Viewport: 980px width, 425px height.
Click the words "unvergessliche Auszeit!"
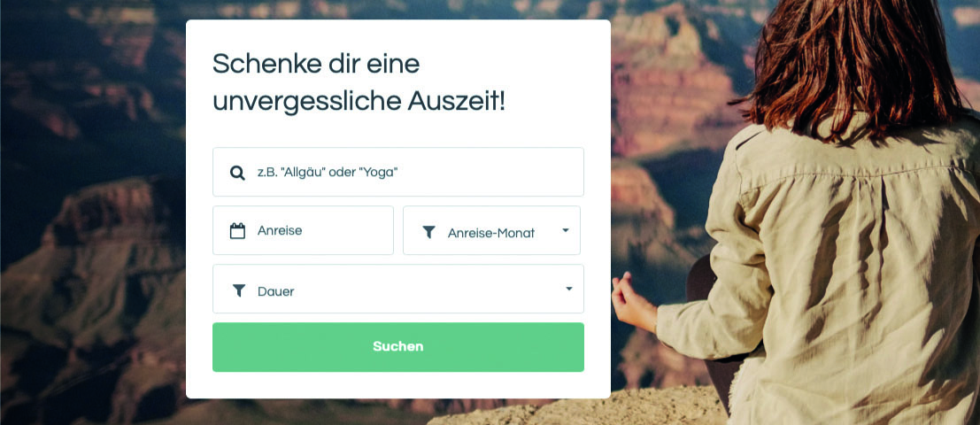[359, 101]
